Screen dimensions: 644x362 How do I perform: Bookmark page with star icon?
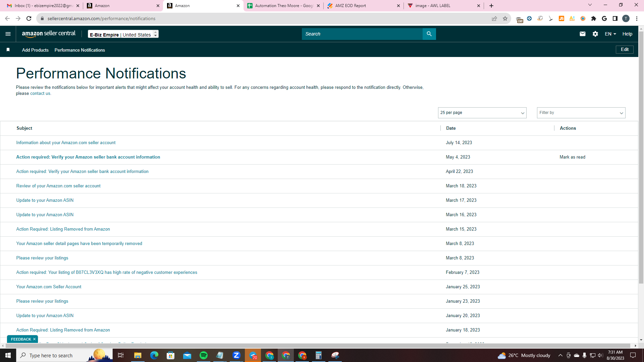[x=505, y=18]
